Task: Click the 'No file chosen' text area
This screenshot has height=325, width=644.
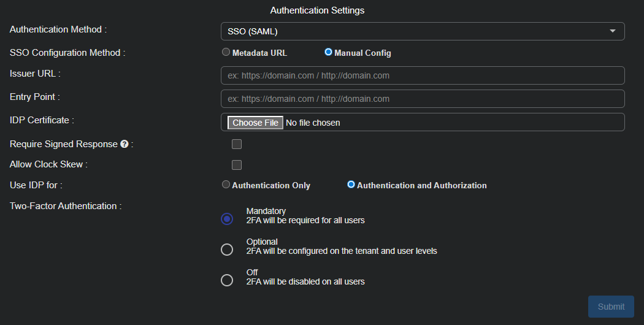Action: [x=313, y=123]
